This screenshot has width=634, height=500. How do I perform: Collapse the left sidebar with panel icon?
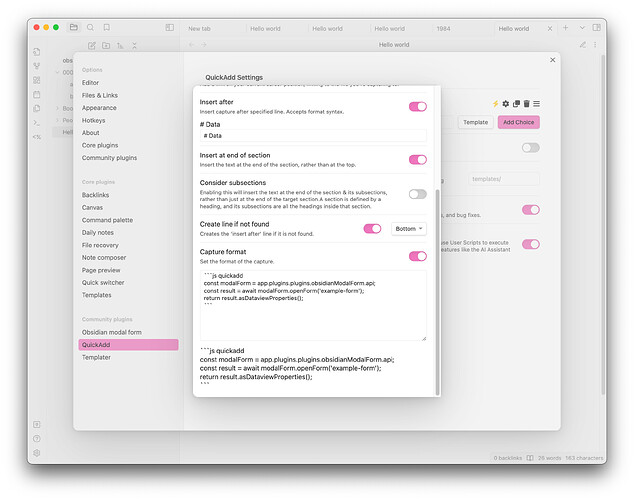pyautogui.click(x=170, y=27)
